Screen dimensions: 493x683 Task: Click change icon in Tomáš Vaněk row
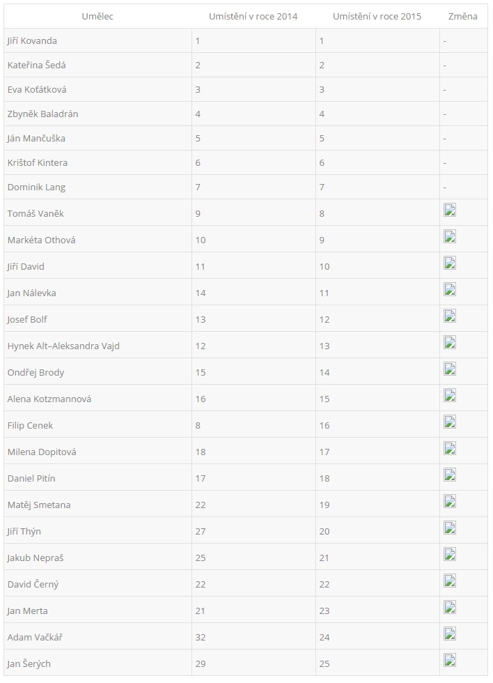pos(449,210)
